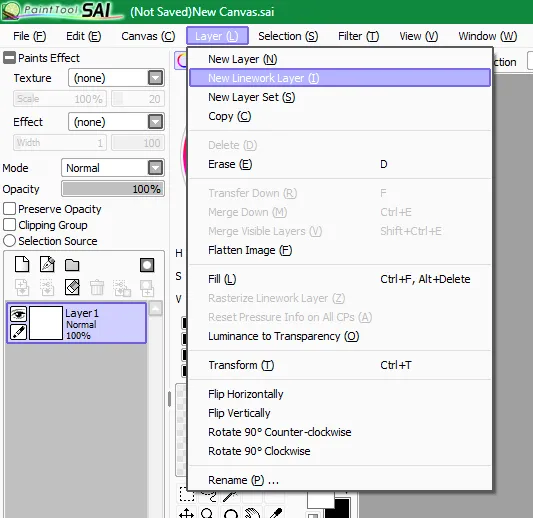The image size is (533, 518).
Task: Click the New Linework Layer pen icon
Action: 47,264
